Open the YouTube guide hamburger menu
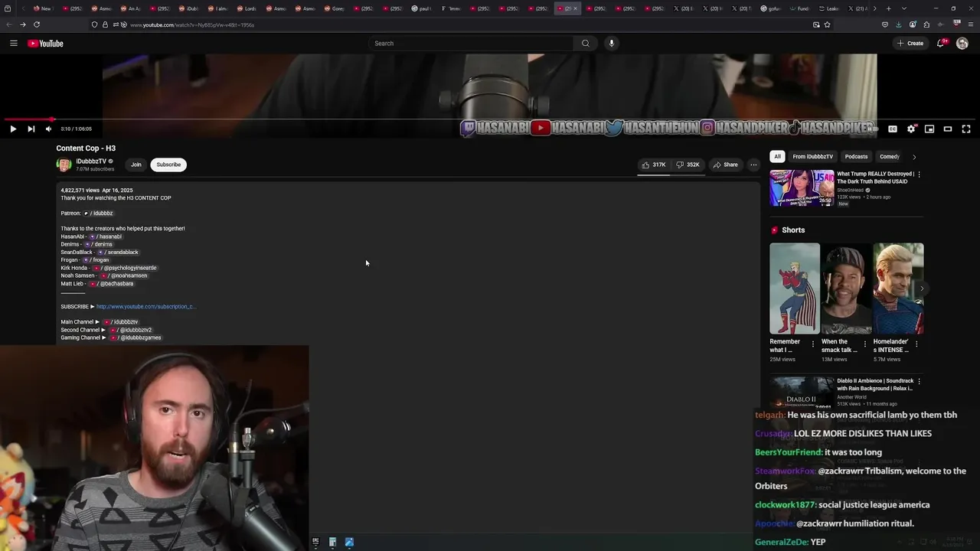Image resolution: width=980 pixels, height=551 pixels. click(x=13, y=44)
